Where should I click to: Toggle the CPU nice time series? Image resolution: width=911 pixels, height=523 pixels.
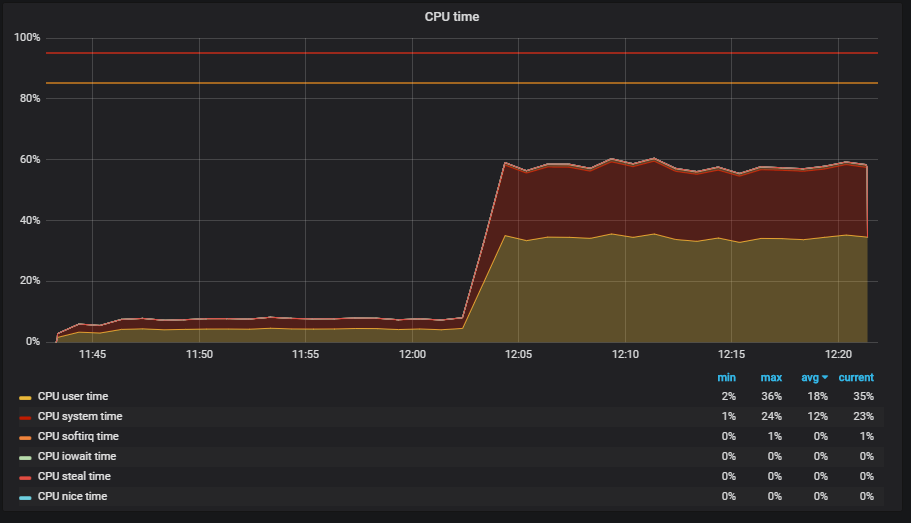[x=73, y=496]
